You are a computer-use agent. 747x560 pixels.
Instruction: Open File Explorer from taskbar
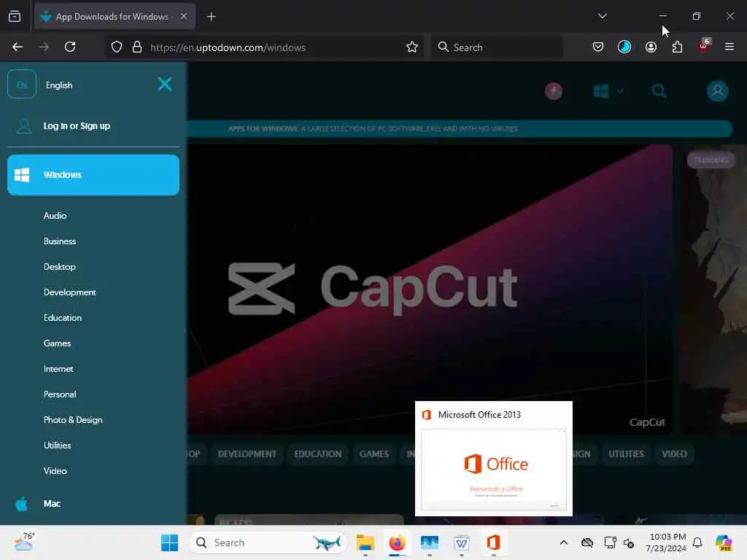(x=365, y=542)
